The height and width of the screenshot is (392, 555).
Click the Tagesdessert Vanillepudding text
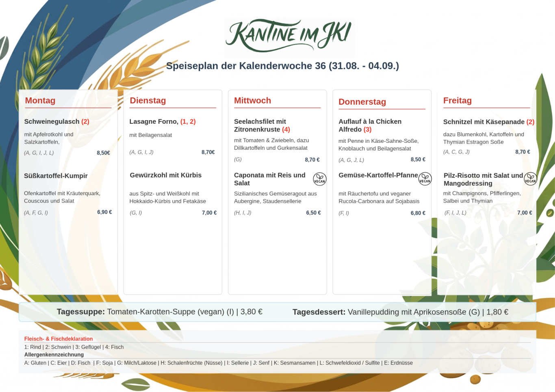(x=401, y=312)
